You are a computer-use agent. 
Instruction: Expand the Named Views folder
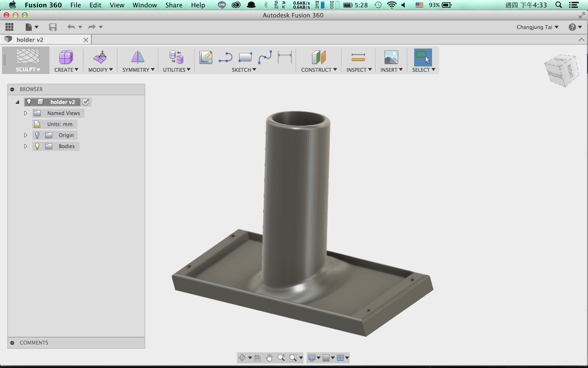[25, 113]
